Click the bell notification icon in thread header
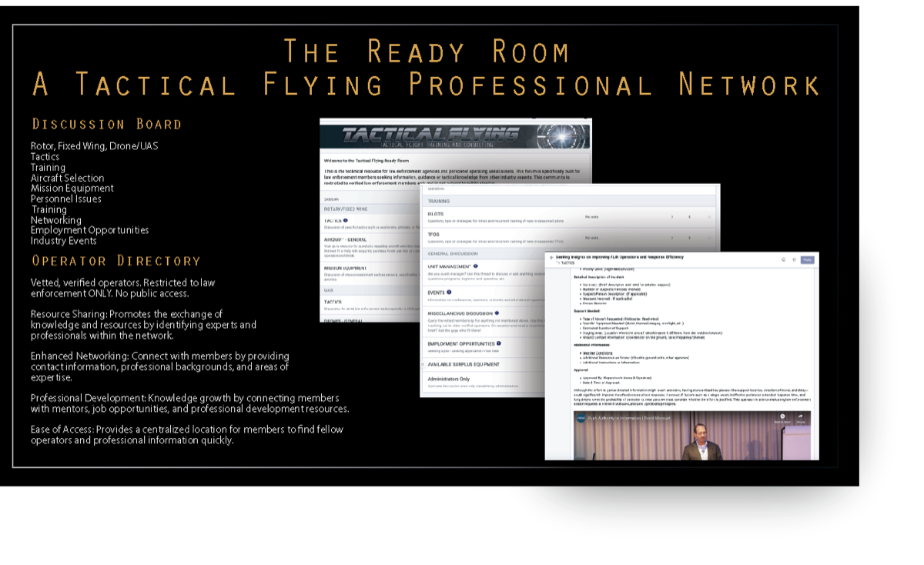This screenshot has width=924, height=565. [782, 260]
